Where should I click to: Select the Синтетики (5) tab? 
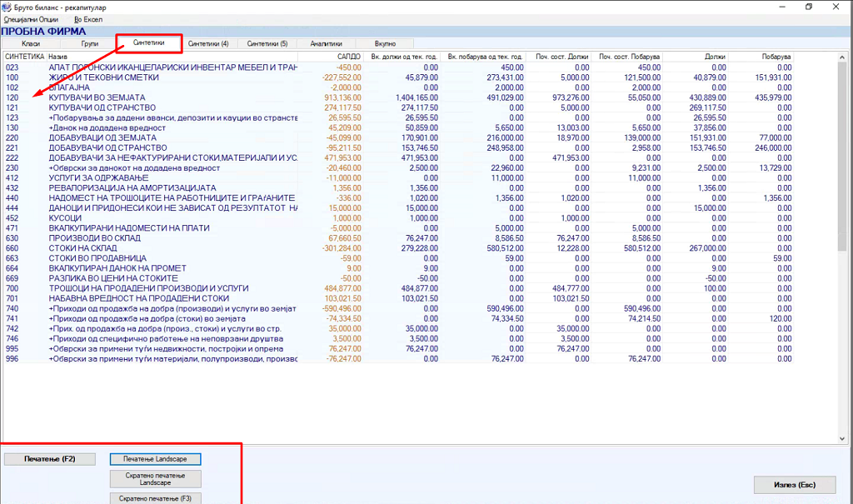click(267, 43)
